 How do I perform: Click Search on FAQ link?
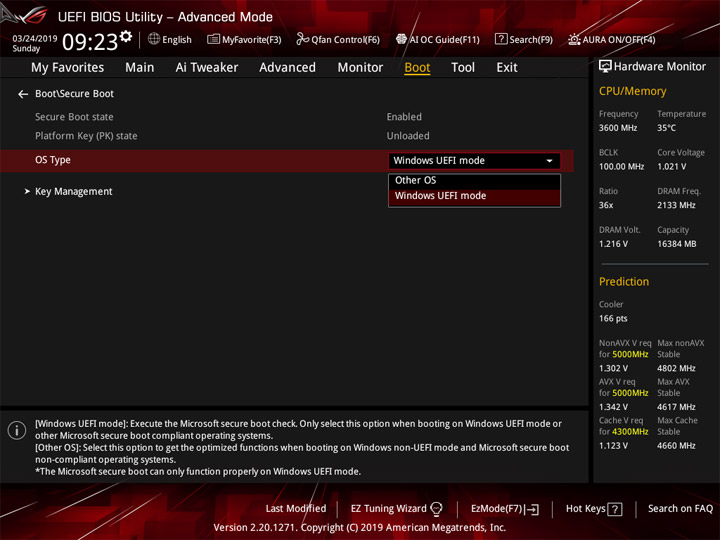[680, 509]
